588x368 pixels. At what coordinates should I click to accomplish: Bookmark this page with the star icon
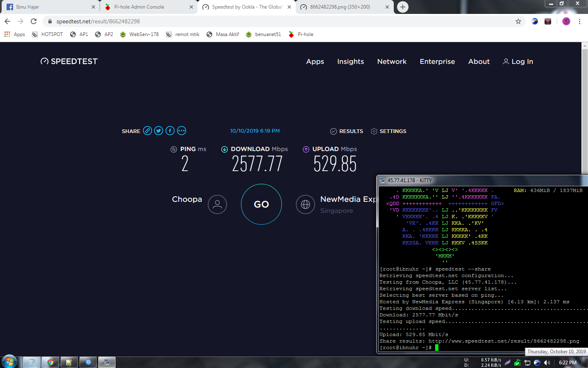(x=518, y=21)
